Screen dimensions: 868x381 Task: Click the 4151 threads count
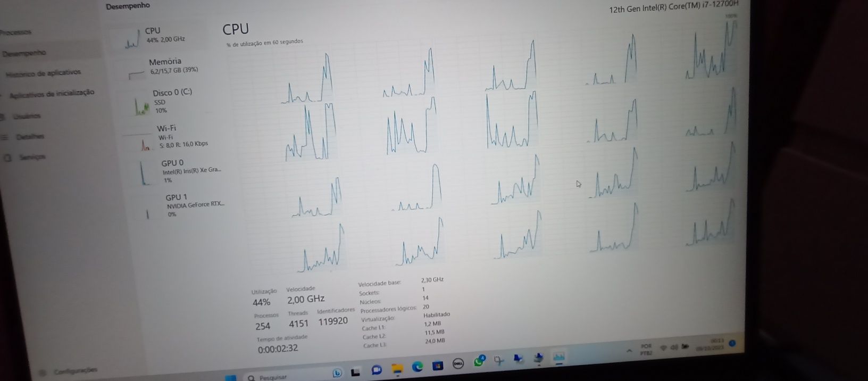[298, 324]
